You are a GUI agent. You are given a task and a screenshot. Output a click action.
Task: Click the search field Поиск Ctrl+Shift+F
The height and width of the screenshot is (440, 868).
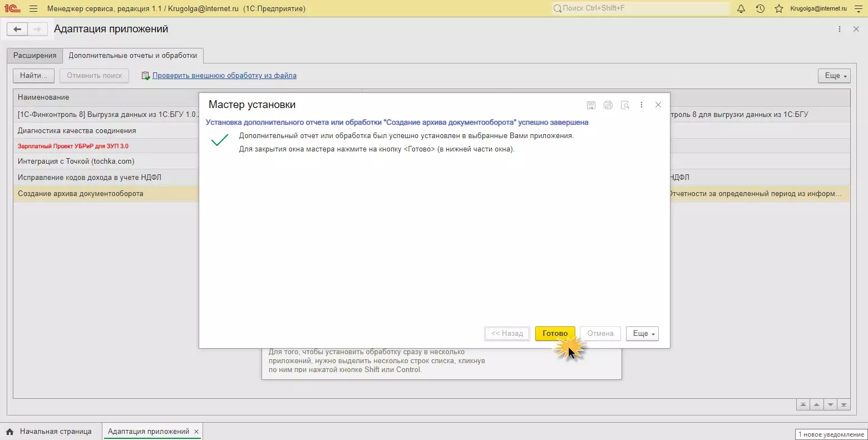[x=640, y=8]
